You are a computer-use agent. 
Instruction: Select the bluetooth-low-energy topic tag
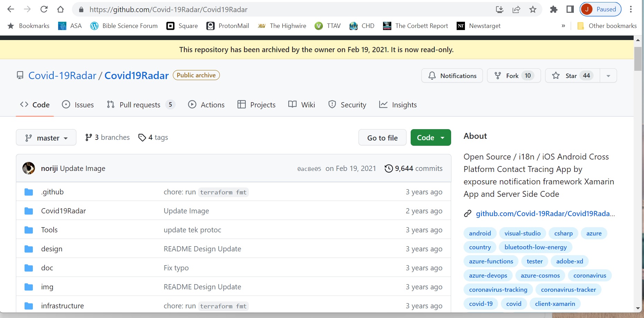[535, 247]
